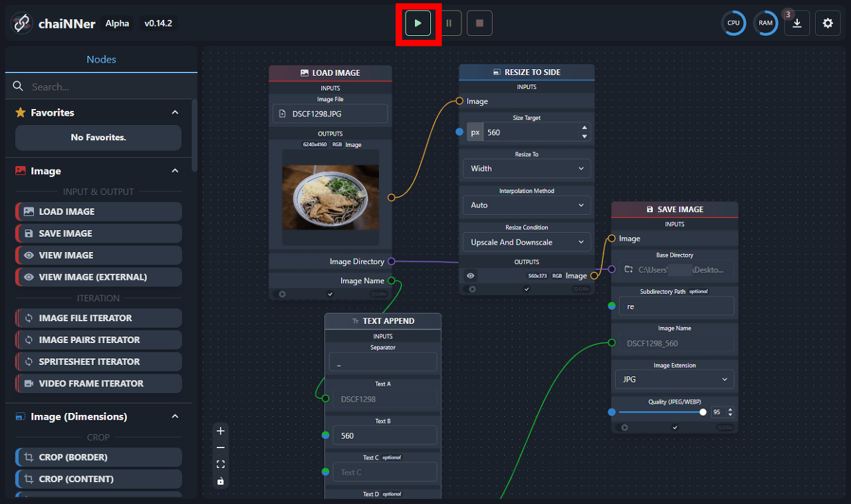The height and width of the screenshot is (504, 851).
Task: Select IMAGE PAIRS ITERATOR node
Action: tap(98, 340)
